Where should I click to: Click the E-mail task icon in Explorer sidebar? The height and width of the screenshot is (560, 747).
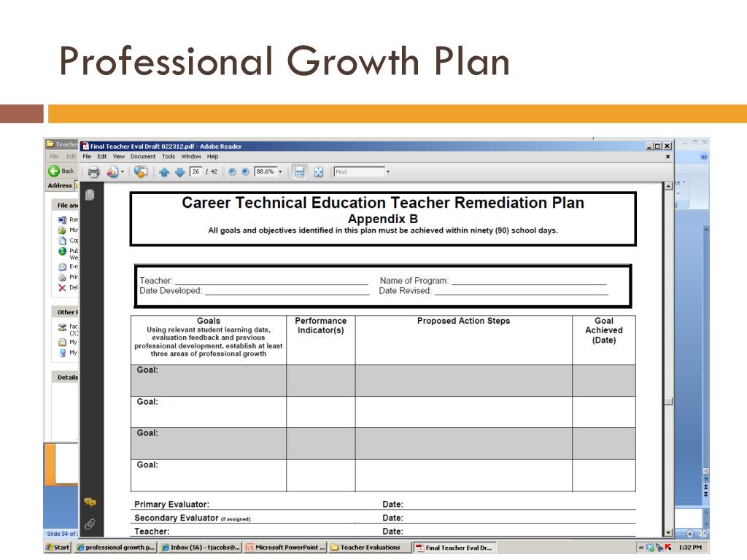coord(63,267)
